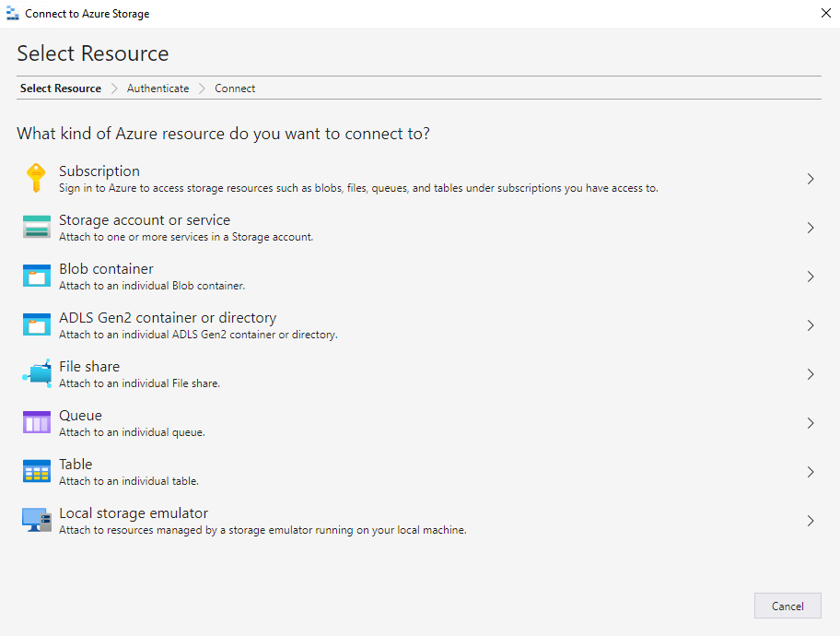Image resolution: width=840 pixels, height=636 pixels.
Task: Expand the File share row chevron
Action: [811, 373]
